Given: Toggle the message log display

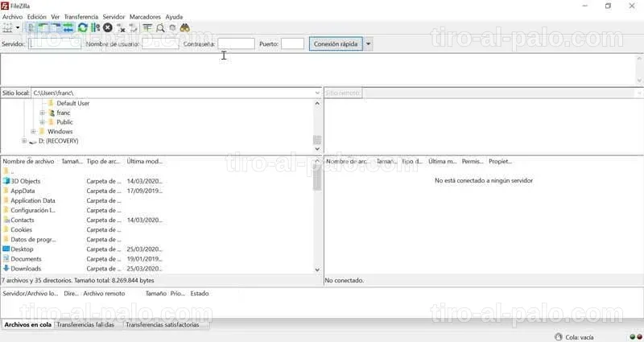Looking at the screenshot, I should (x=31, y=28).
